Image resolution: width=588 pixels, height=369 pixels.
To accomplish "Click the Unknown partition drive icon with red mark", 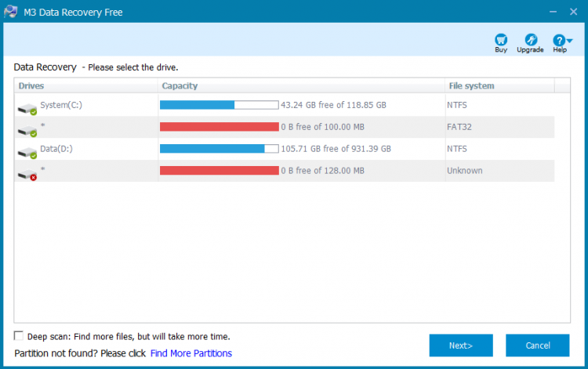I will 27,172.
